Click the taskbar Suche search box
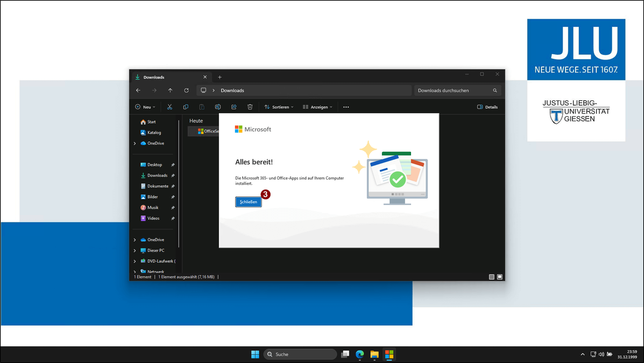The height and width of the screenshot is (363, 644). point(300,354)
